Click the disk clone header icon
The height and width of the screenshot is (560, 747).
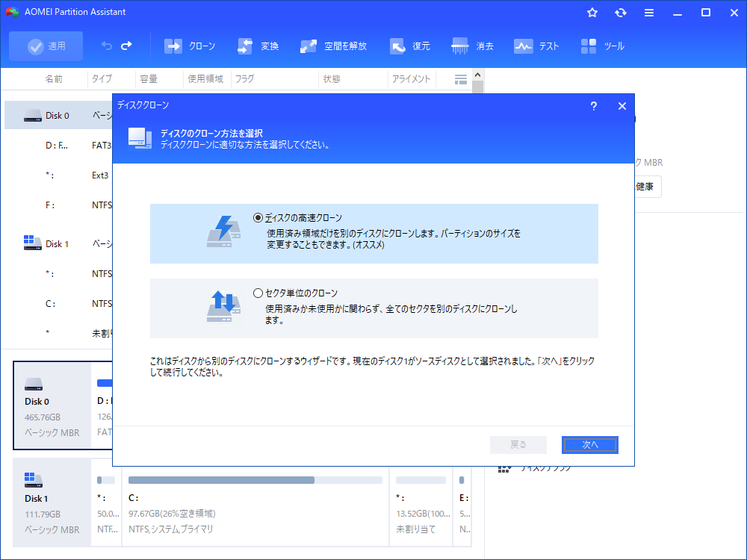tap(140, 139)
